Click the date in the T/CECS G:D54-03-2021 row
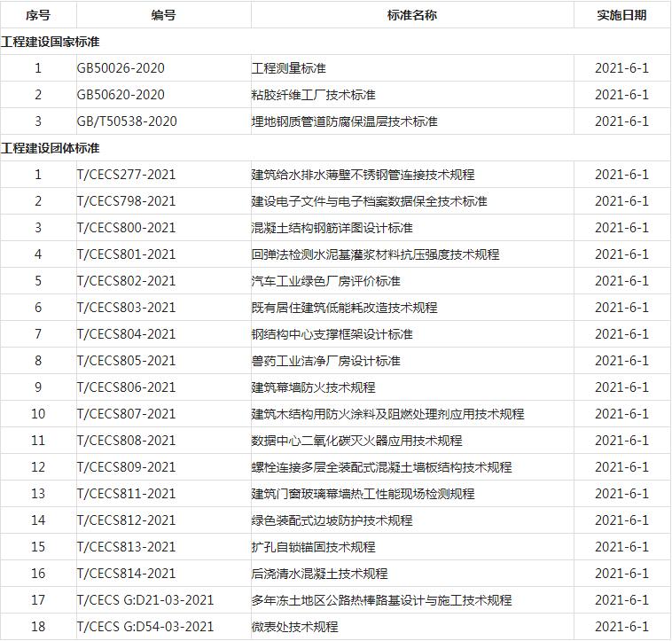The width and height of the screenshot is (672, 641). click(x=621, y=626)
